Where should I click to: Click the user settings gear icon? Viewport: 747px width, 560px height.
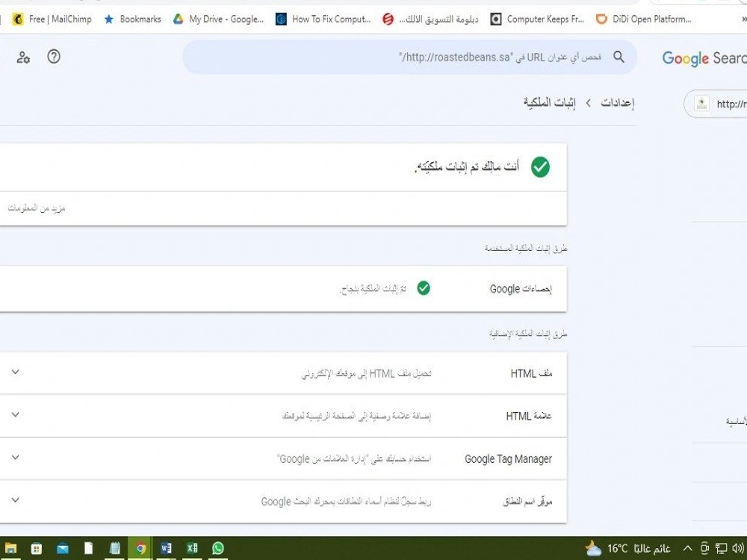click(x=23, y=57)
